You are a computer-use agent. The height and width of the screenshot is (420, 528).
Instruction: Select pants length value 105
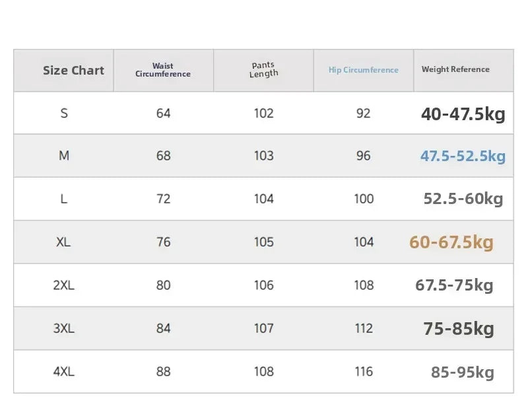click(x=263, y=242)
